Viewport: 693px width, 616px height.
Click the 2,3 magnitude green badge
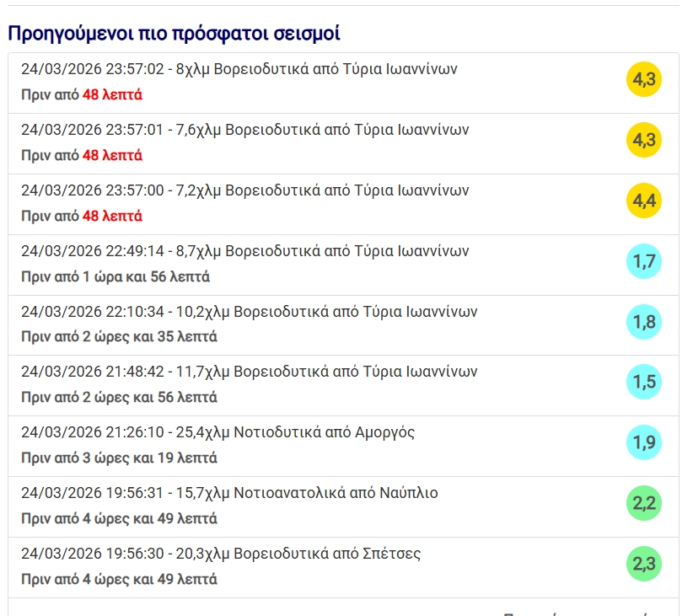pos(644,565)
